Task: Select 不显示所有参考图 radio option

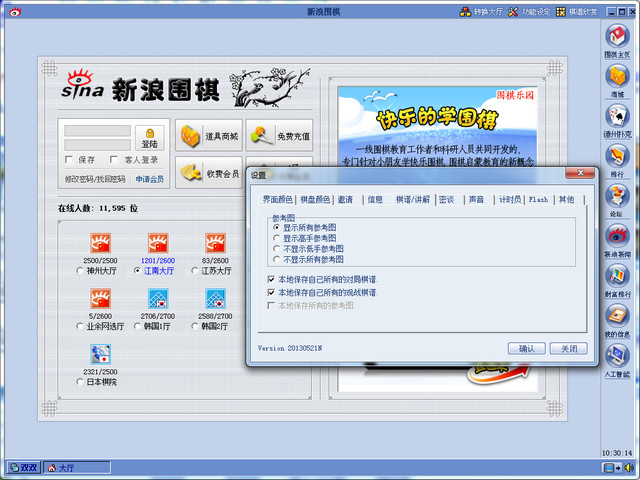Action: tap(276, 259)
